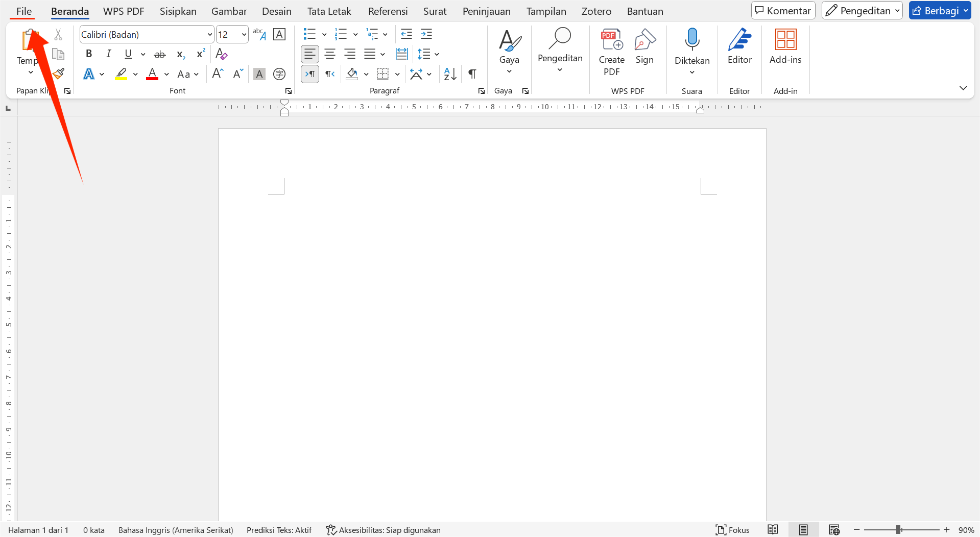This screenshot has width=980, height=537.
Task: Click the Berbagi button
Action: point(939,10)
